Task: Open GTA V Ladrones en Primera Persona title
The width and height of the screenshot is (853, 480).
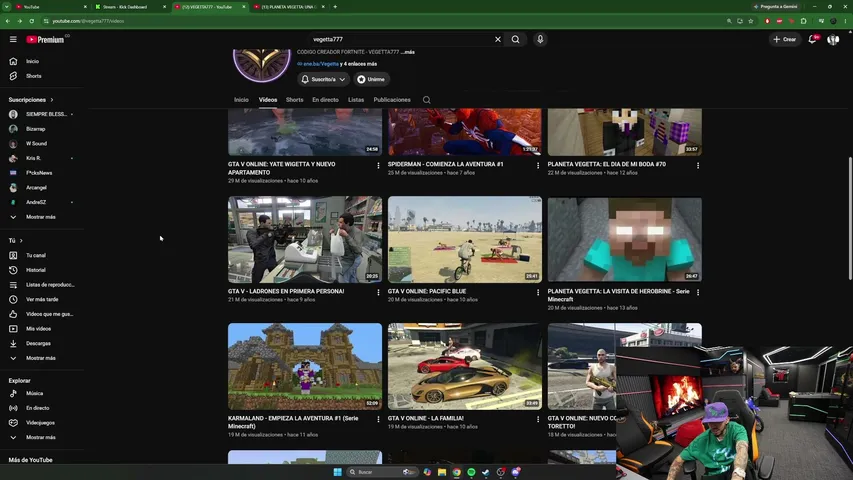Action: (286, 291)
